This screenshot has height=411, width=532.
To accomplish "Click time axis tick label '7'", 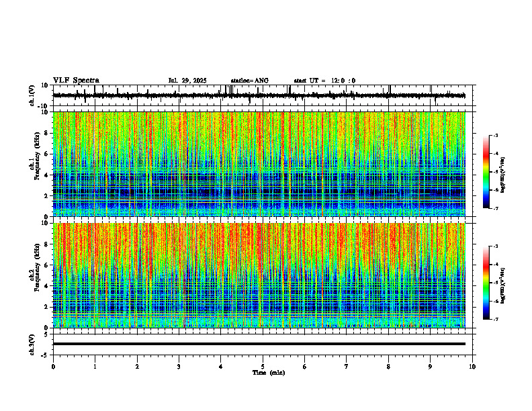I will [x=347, y=367].
